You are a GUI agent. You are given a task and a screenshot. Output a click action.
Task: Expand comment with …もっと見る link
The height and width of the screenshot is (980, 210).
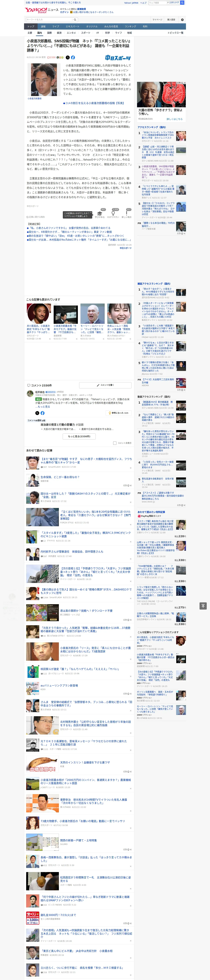click(42, 407)
